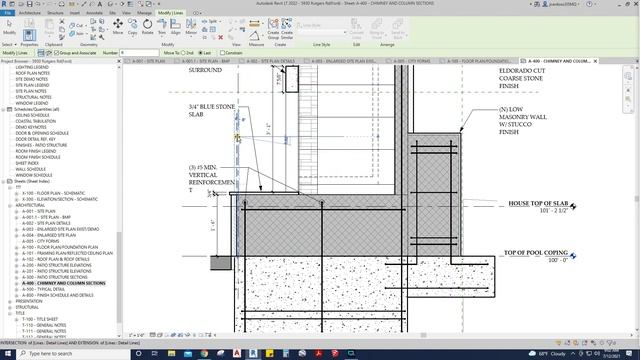Open the Architecture ribbon tab
640x360 pixels.
pos(30,13)
